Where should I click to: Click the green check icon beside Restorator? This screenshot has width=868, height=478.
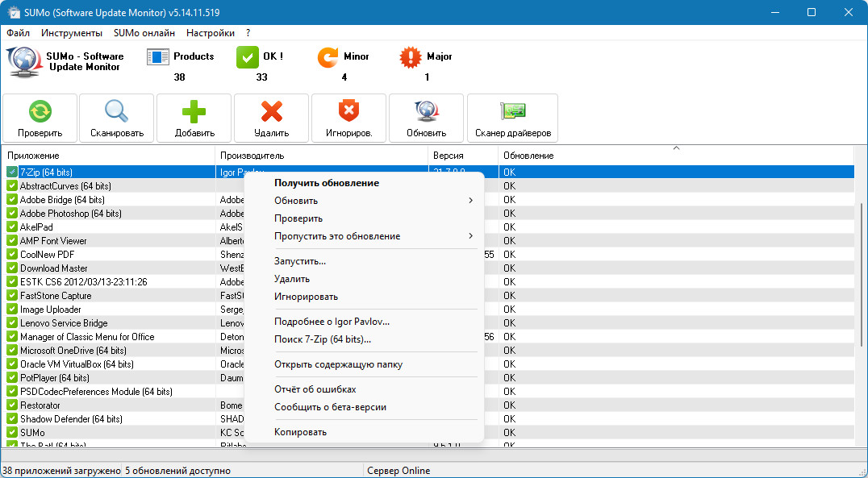[12, 405]
